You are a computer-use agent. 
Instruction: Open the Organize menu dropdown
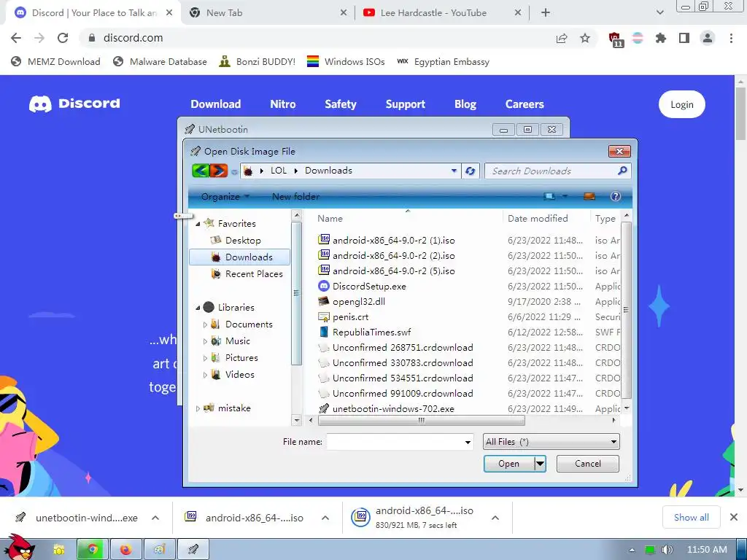pyautogui.click(x=225, y=196)
